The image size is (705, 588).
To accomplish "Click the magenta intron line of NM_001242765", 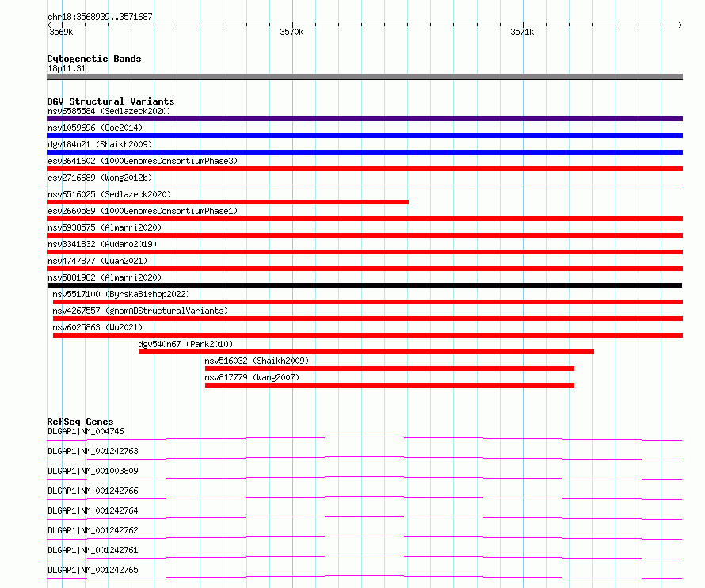I will (x=364, y=576).
